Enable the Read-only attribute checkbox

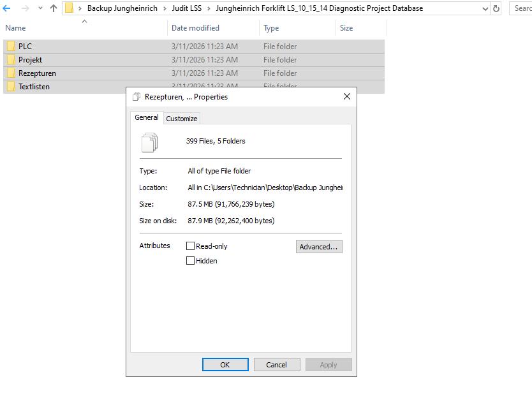[190, 246]
